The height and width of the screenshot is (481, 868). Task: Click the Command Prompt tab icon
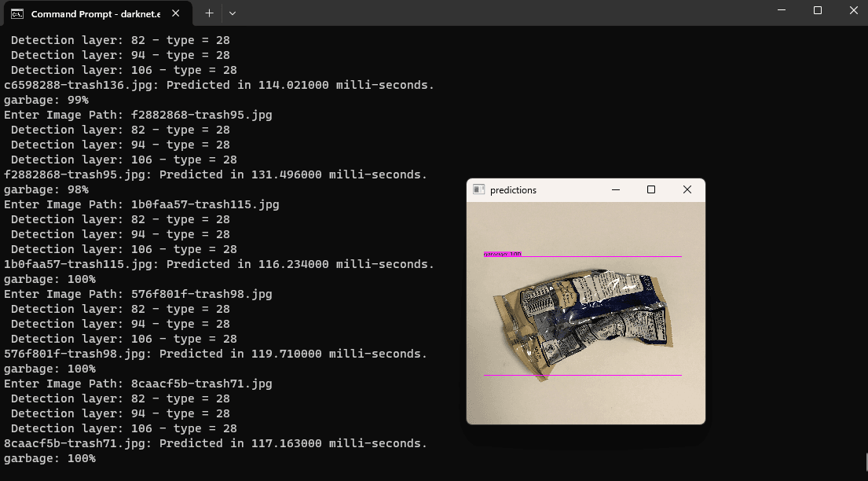click(x=17, y=14)
